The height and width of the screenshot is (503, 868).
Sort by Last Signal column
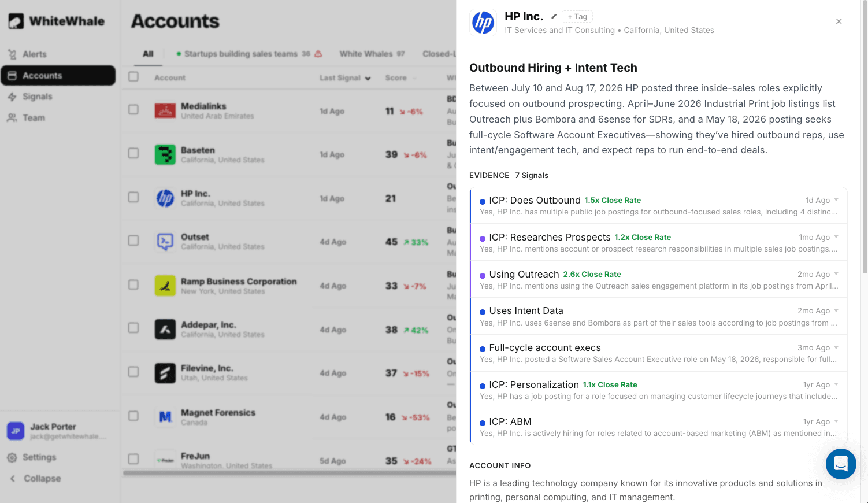pos(345,78)
